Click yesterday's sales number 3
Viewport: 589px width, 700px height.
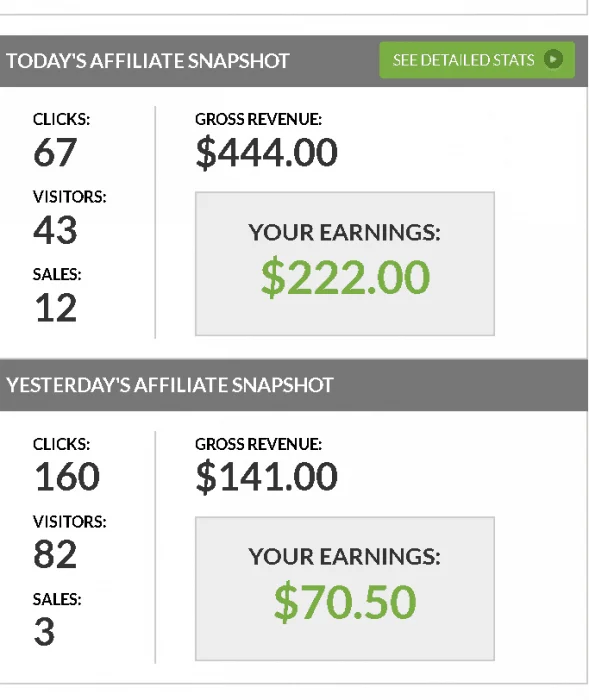[44, 632]
